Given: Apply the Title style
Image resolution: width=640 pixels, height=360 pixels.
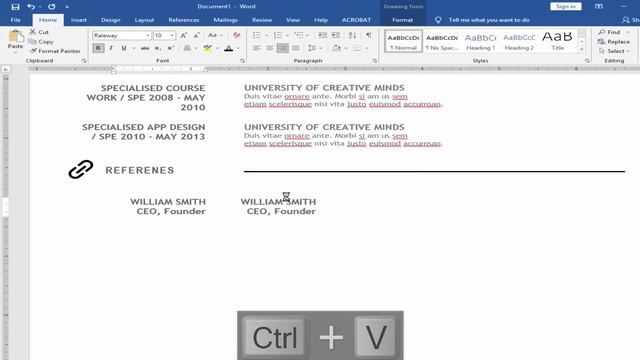Looking at the screenshot, I should 557,41.
